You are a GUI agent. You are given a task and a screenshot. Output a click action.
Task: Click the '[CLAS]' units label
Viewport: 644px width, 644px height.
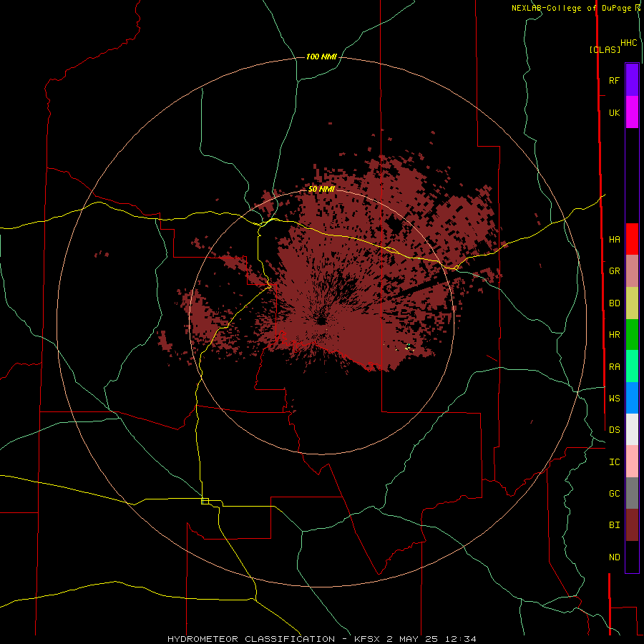pyautogui.click(x=605, y=49)
